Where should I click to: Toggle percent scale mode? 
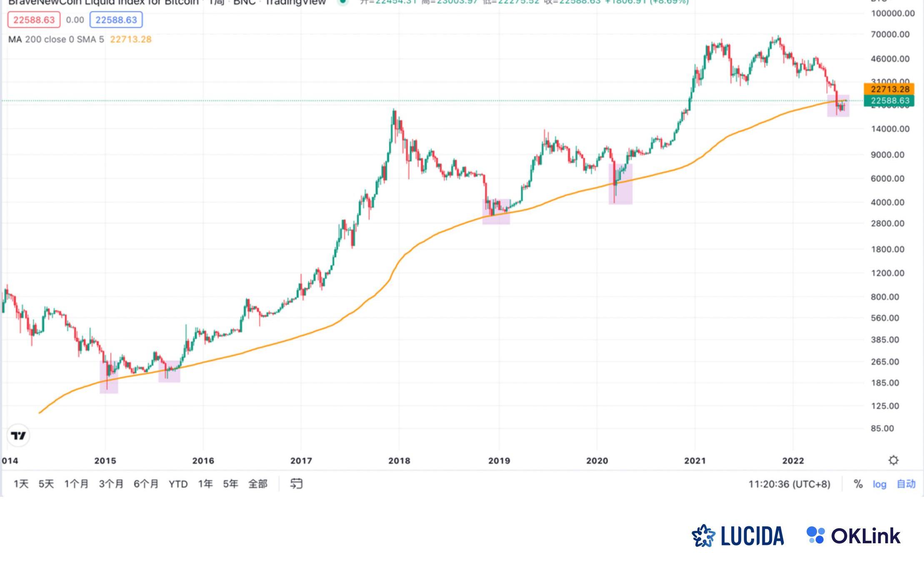tap(858, 484)
